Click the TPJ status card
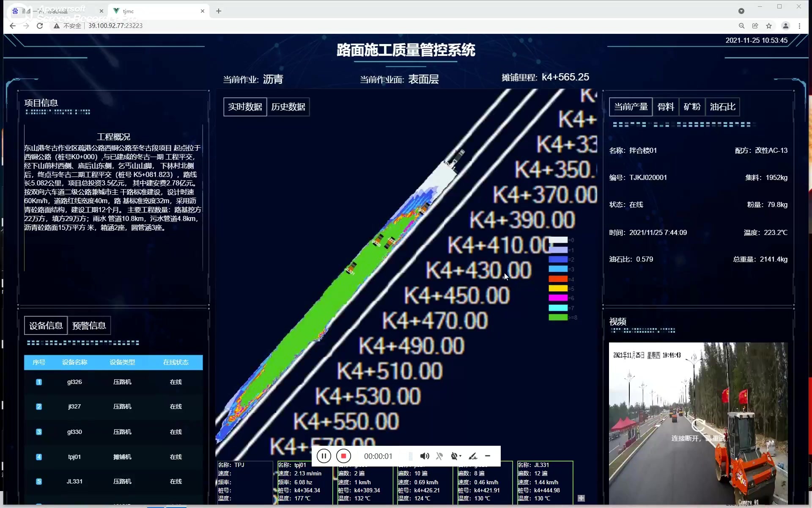The width and height of the screenshot is (812, 508). pos(244,482)
